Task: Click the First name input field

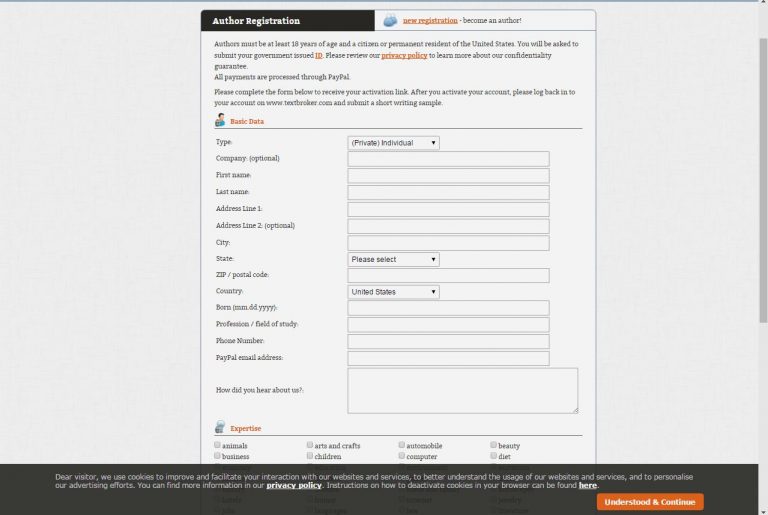Action: tap(448, 175)
